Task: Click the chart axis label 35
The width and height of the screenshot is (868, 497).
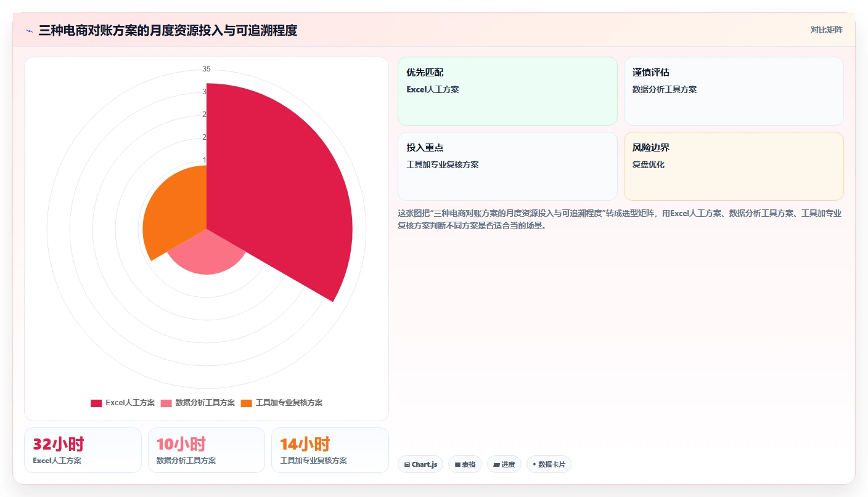Action: tap(207, 69)
